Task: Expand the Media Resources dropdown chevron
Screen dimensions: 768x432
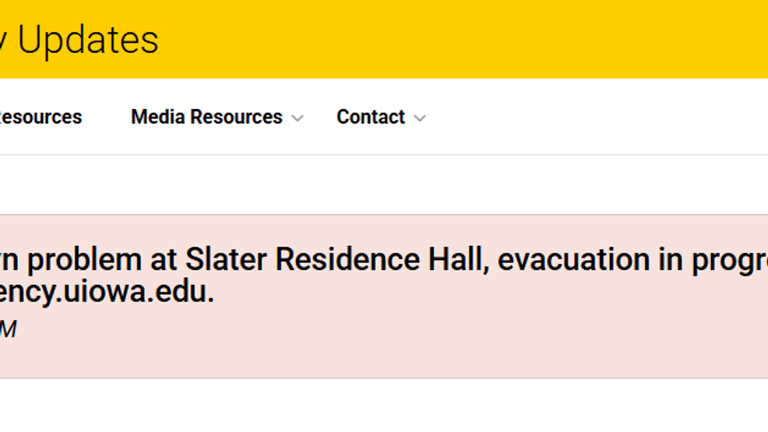Action: (297, 118)
